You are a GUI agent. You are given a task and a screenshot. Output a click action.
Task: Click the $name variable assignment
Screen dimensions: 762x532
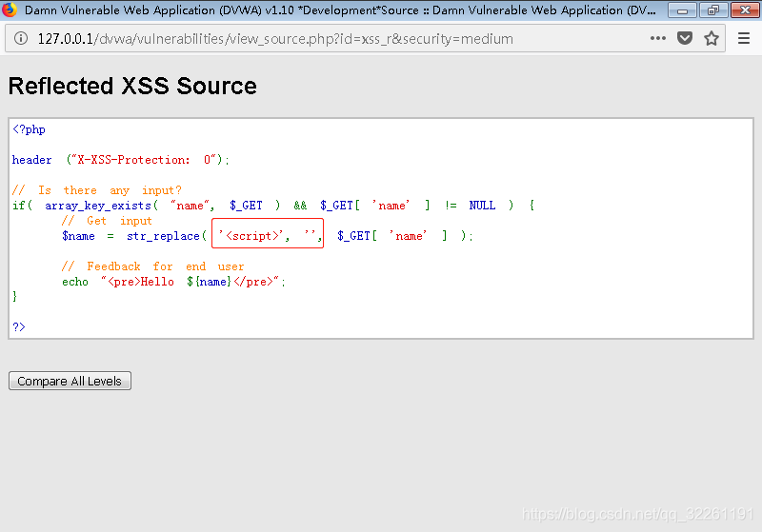(78, 236)
